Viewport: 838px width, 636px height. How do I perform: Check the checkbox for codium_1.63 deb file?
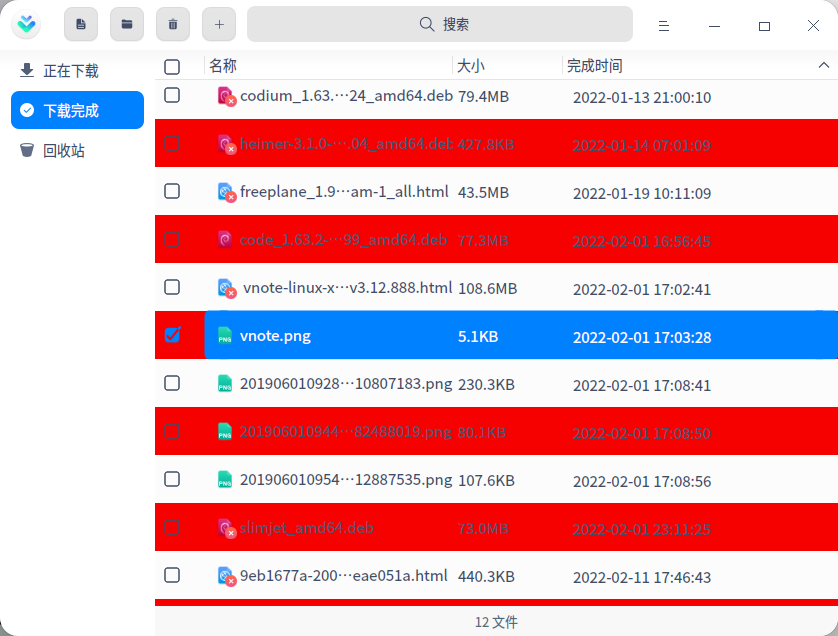[172, 95]
